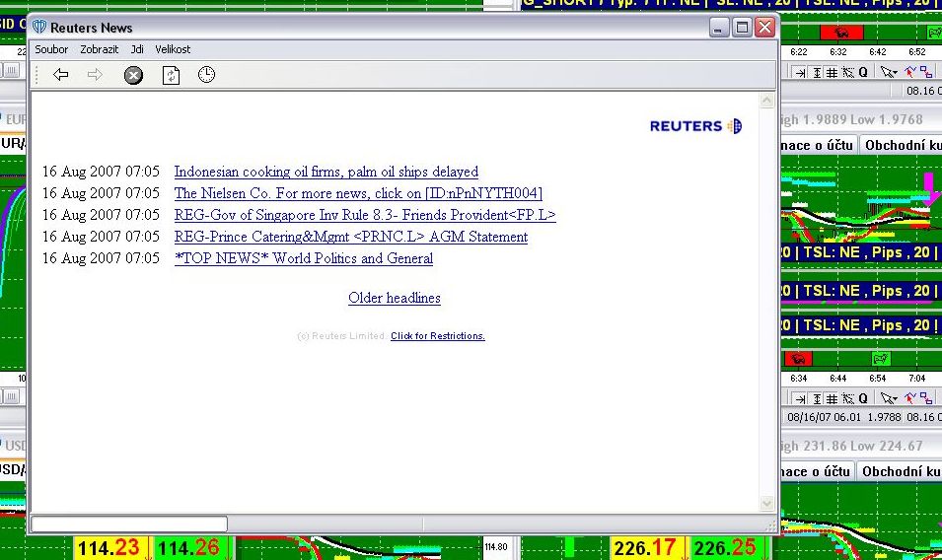The image size is (942, 560).
Task: Maximize the Reuters News window
Action: click(742, 27)
